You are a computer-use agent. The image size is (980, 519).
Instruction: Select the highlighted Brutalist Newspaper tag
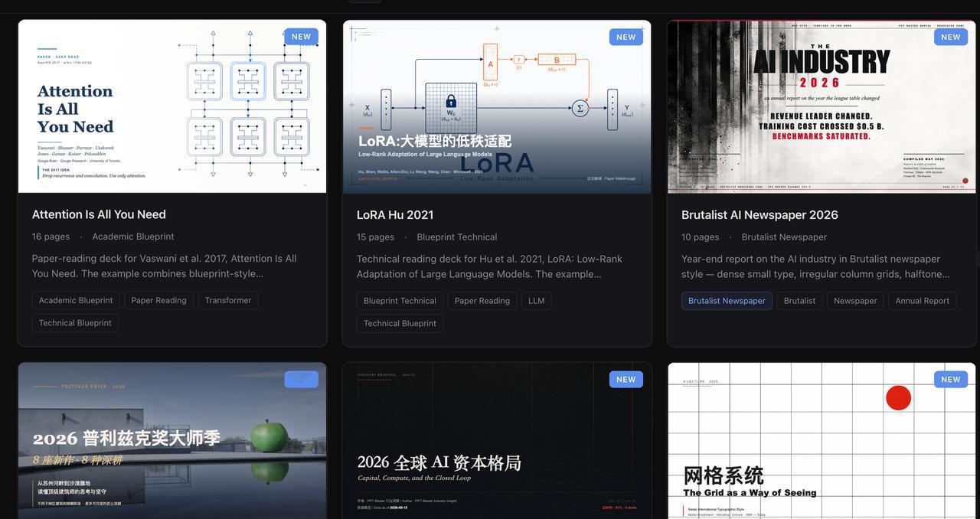pos(727,301)
